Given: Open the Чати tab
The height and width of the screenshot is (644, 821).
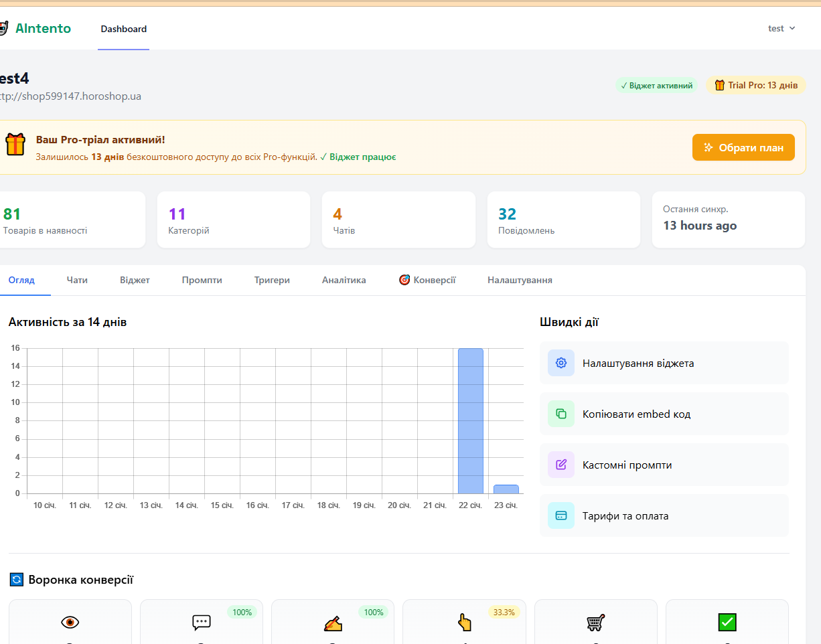Looking at the screenshot, I should click(76, 280).
